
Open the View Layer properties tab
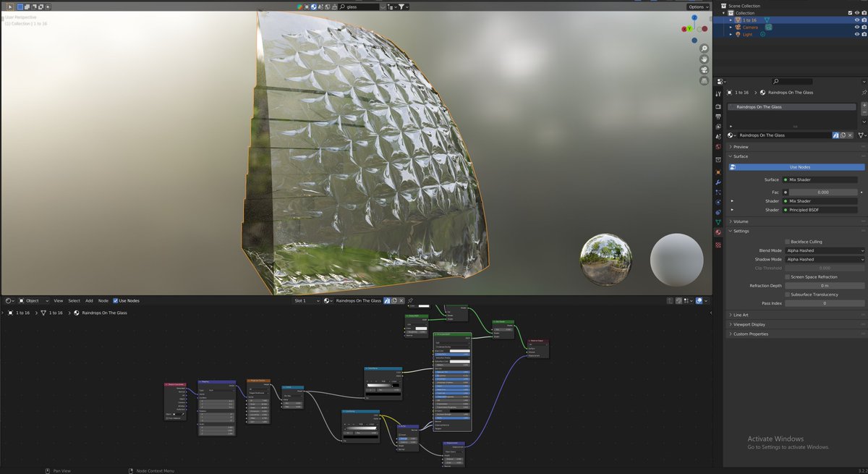tap(718, 126)
